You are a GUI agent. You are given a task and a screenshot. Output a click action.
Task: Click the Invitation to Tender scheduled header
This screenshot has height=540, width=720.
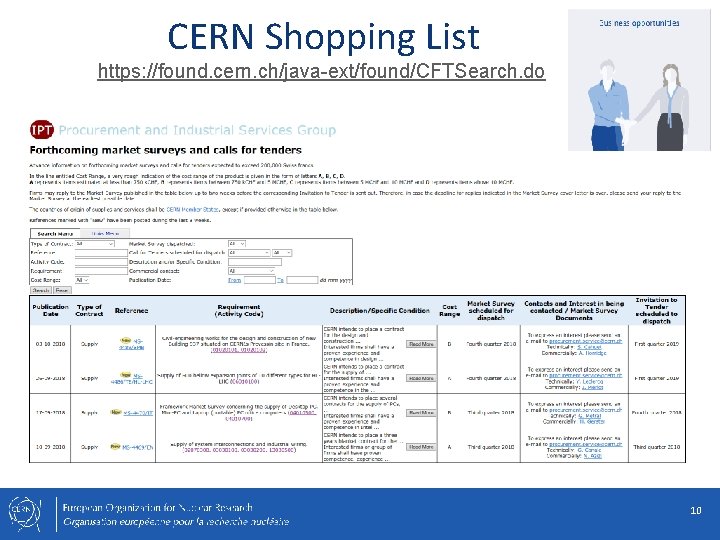tap(656, 310)
